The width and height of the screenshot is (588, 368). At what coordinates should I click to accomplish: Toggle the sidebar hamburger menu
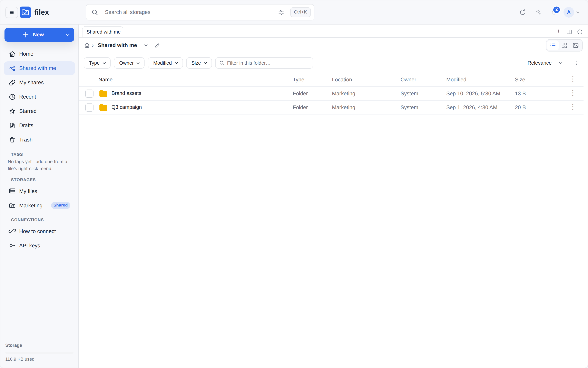[x=11, y=12]
